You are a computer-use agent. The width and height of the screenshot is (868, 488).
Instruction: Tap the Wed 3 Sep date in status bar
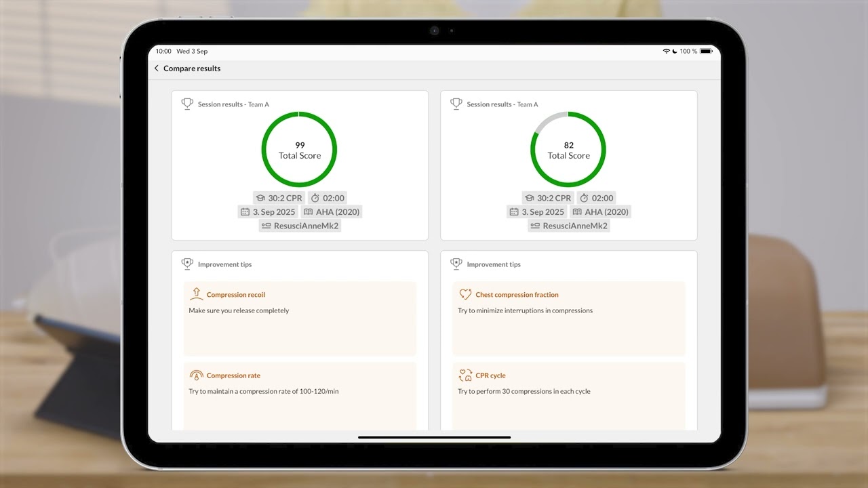tap(192, 52)
